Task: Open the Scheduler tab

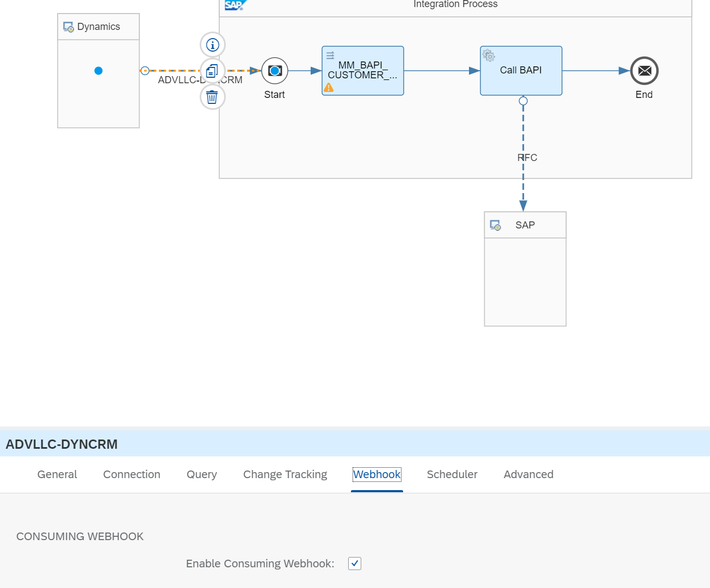Action: [x=452, y=474]
